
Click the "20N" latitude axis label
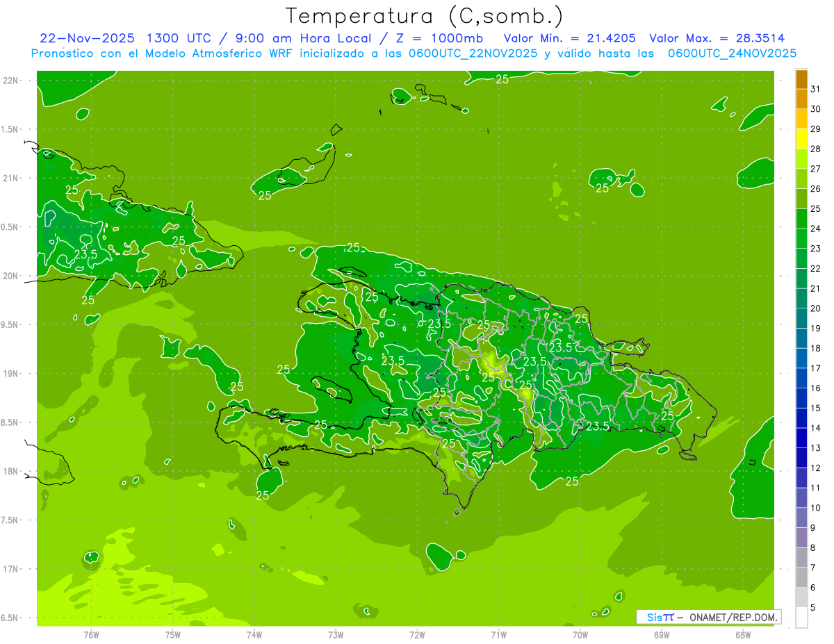tap(10, 276)
